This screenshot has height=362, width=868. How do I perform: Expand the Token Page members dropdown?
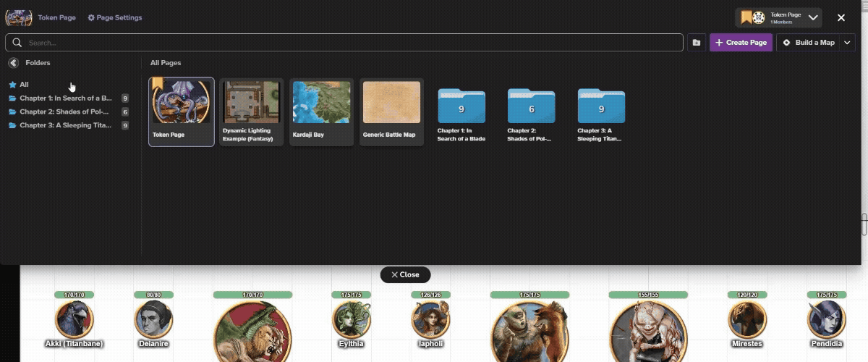tap(813, 18)
